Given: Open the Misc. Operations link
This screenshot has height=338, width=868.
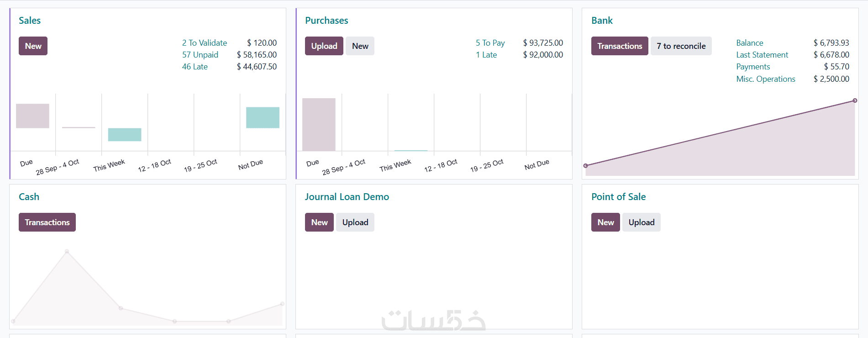Looking at the screenshot, I should tap(765, 79).
